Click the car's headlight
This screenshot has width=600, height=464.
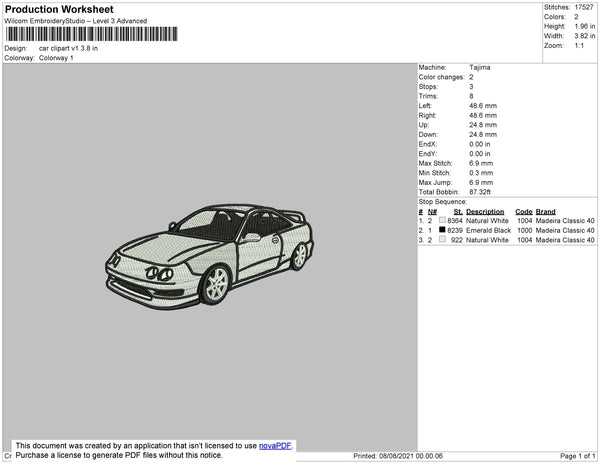tap(160, 273)
